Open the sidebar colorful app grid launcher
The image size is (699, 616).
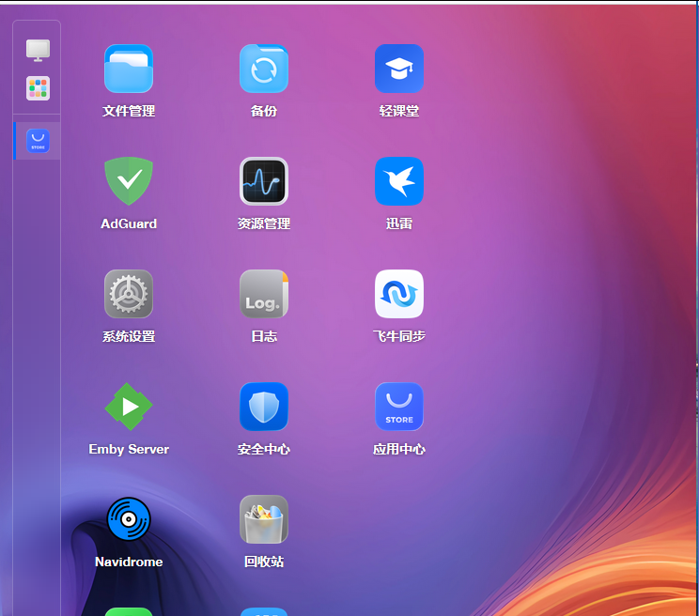[x=38, y=88]
